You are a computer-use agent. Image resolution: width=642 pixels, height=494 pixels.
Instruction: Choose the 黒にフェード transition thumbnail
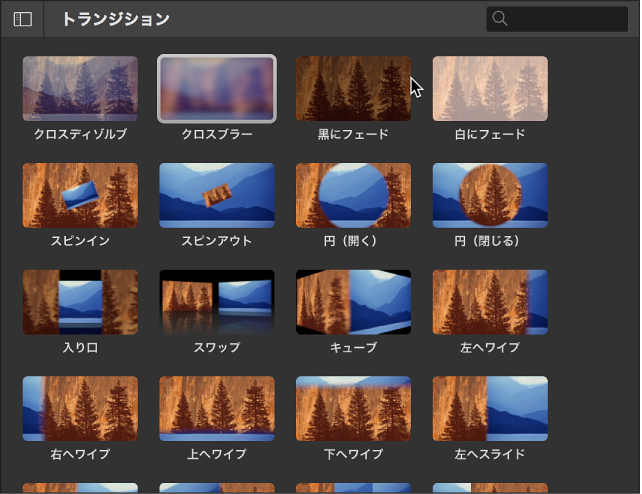[353, 88]
